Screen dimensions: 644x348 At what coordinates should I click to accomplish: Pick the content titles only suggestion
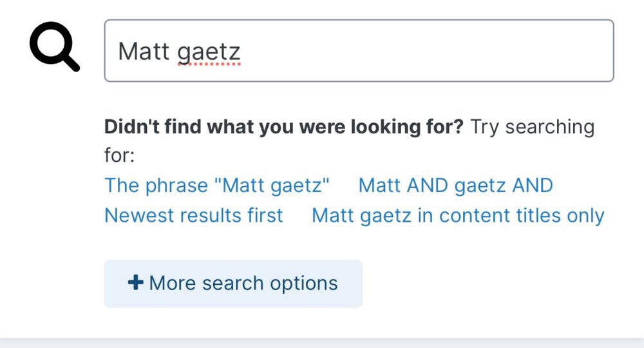point(457,215)
